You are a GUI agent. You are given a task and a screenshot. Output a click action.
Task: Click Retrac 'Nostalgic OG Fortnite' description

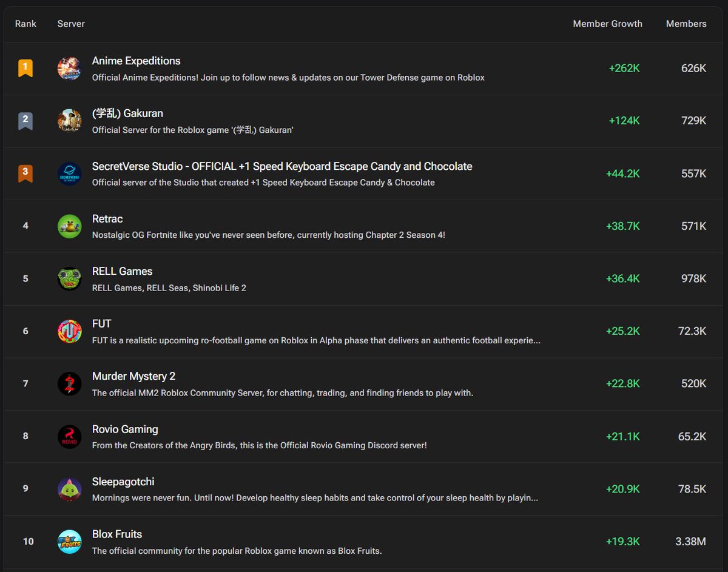pos(269,235)
